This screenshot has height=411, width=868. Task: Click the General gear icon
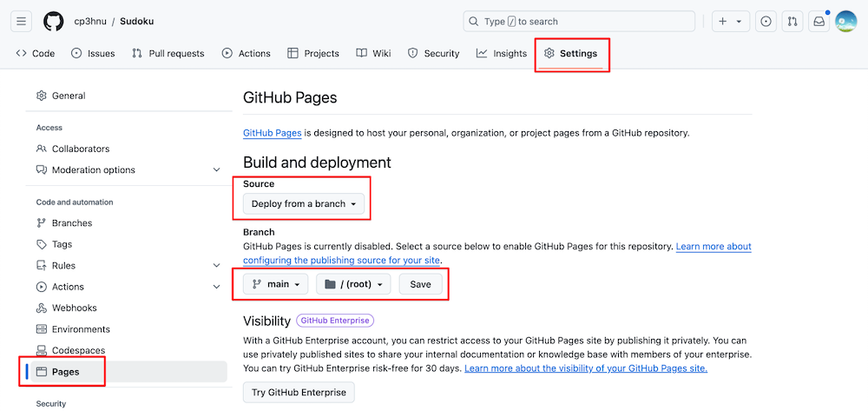pyautogui.click(x=42, y=96)
